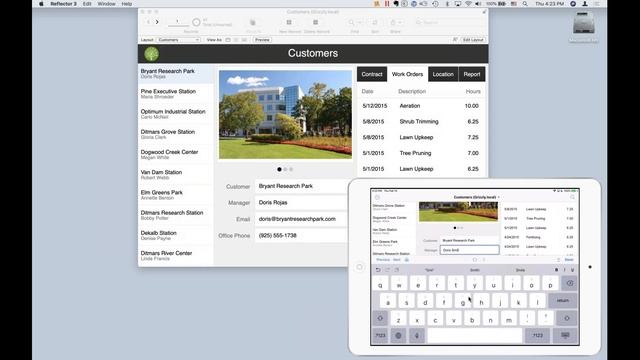The height and width of the screenshot is (360, 640).
Task: Open Spotlight search in macOS menu bar
Action: point(525,4)
